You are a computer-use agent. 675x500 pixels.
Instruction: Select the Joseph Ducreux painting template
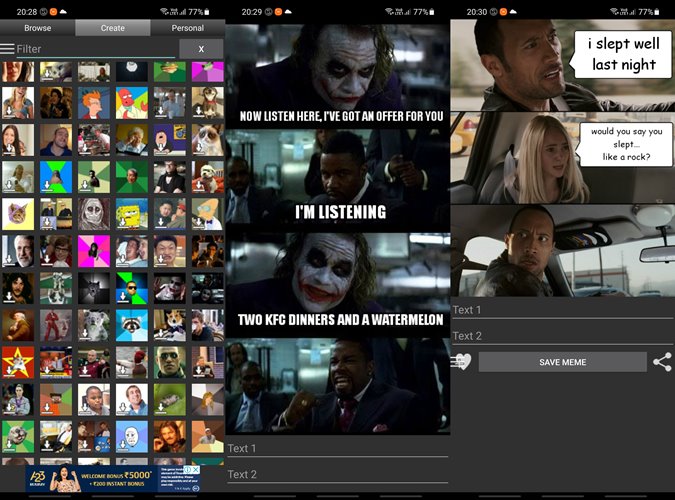click(x=18, y=325)
